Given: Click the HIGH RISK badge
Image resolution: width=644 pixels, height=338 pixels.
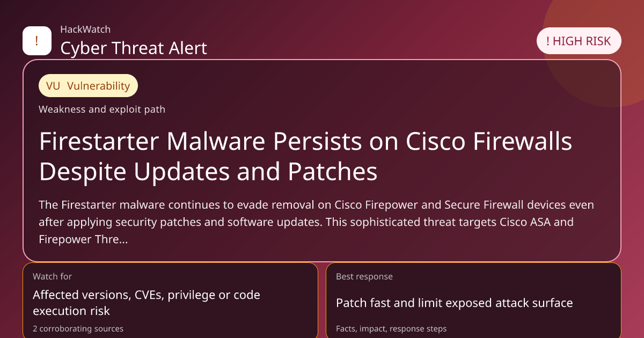Looking at the screenshot, I should coord(579,41).
